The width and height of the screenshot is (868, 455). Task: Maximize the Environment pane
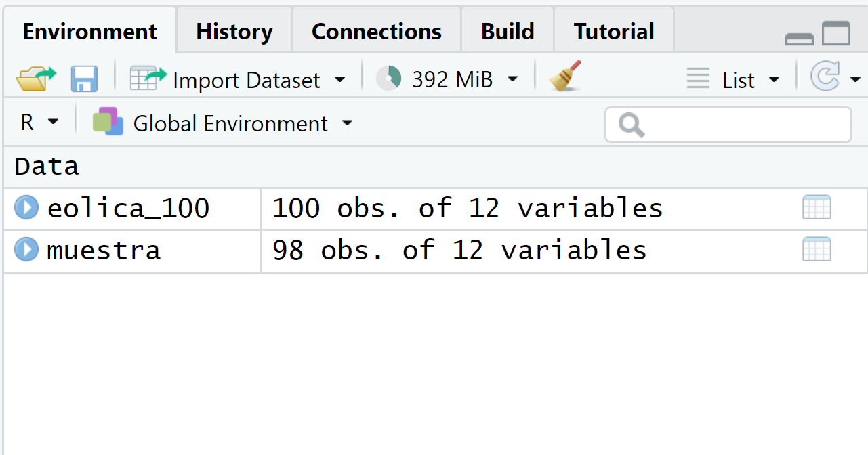point(836,34)
